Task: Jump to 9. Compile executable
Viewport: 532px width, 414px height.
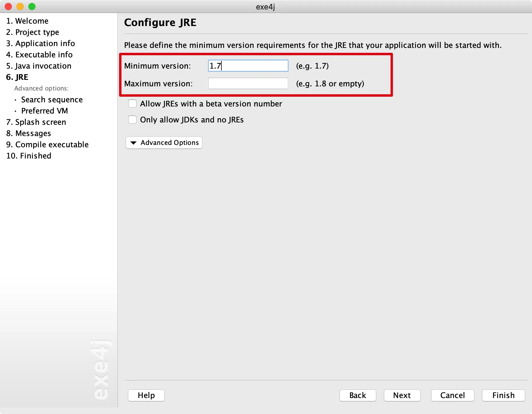Action: (x=48, y=145)
